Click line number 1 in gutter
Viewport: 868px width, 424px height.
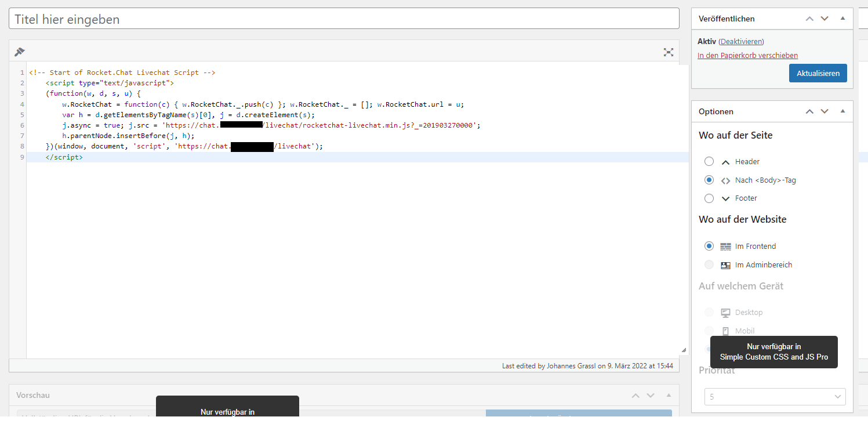pos(22,73)
